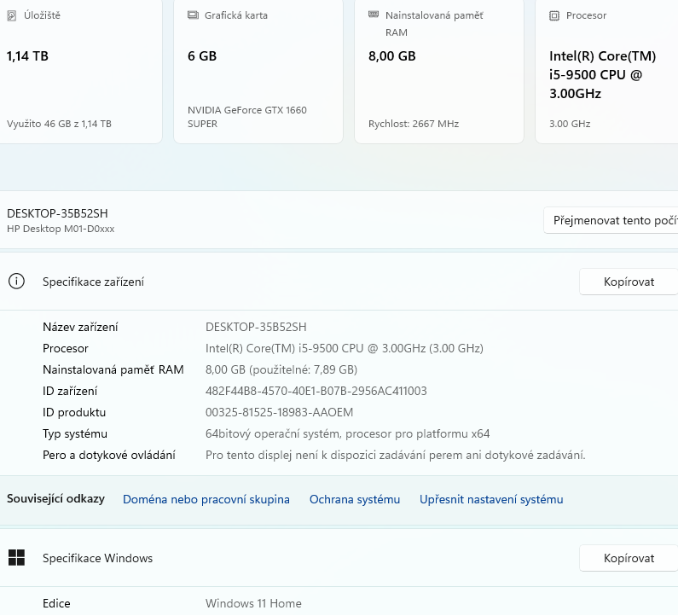This screenshot has height=616, width=678.
Task: Select the text Rychlost: 2667 MHz
Action: point(414,124)
